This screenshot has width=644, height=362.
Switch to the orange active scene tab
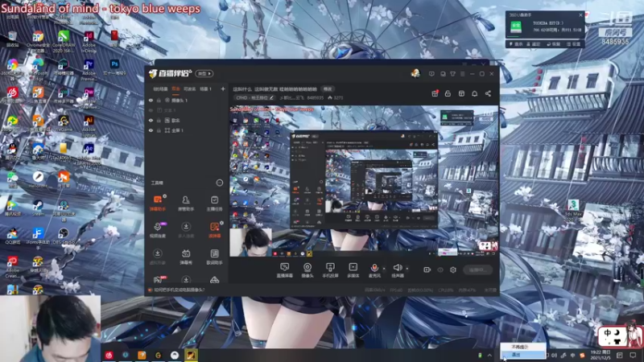(175, 88)
